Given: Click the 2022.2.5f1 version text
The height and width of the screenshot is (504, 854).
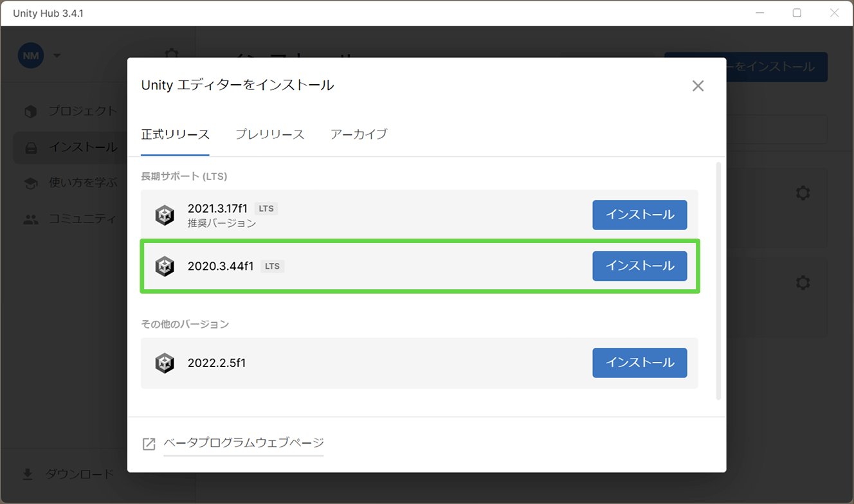Looking at the screenshot, I should [217, 363].
